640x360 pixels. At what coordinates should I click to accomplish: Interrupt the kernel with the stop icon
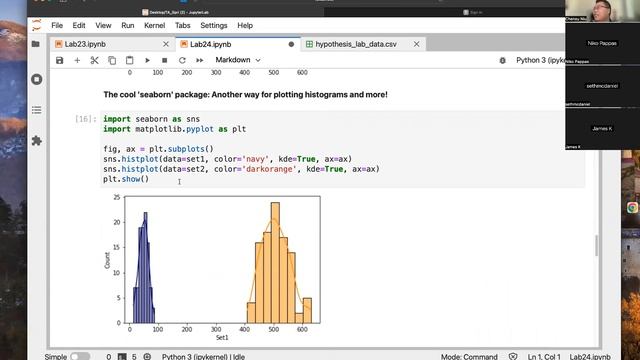coord(164,60)
